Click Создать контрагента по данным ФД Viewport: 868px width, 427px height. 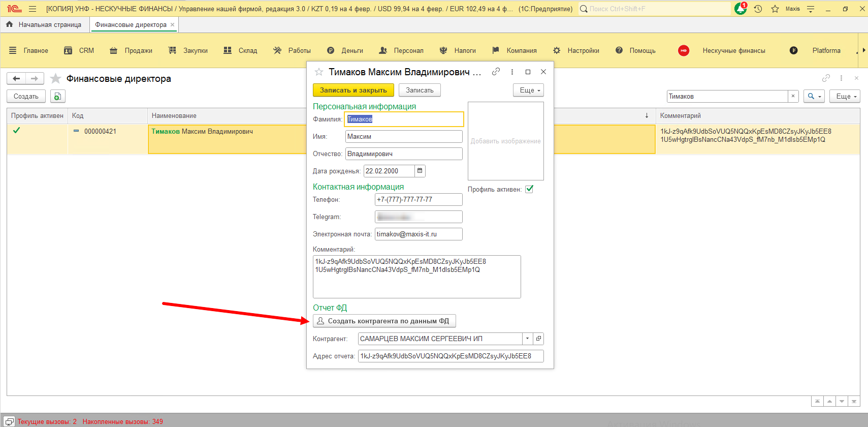pos(384,321)
